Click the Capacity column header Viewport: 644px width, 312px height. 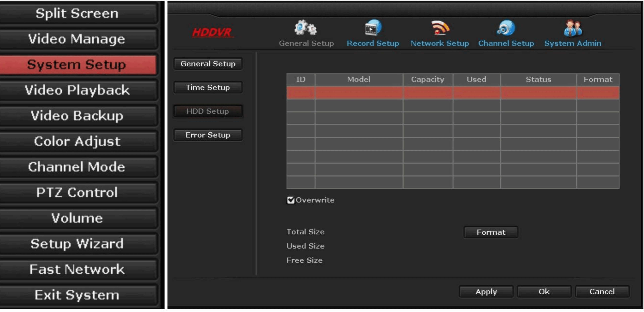[x=428, y=80]
